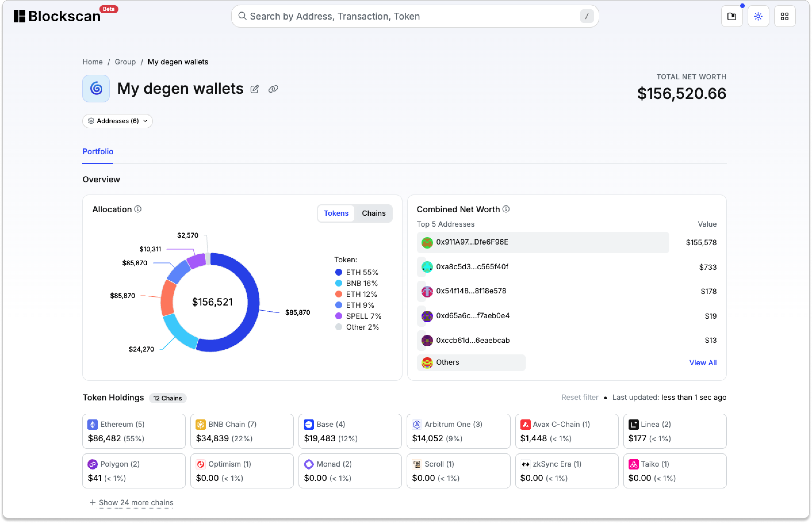Copy group link via chain icon
812x523 pixels.
point(273,89)
